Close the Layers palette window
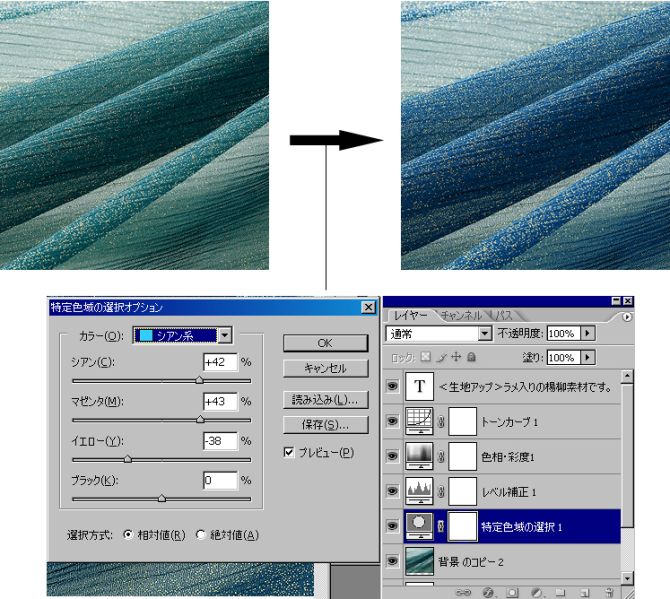The width and height of the screenshot is (670, 599). (x=628, y=301)
